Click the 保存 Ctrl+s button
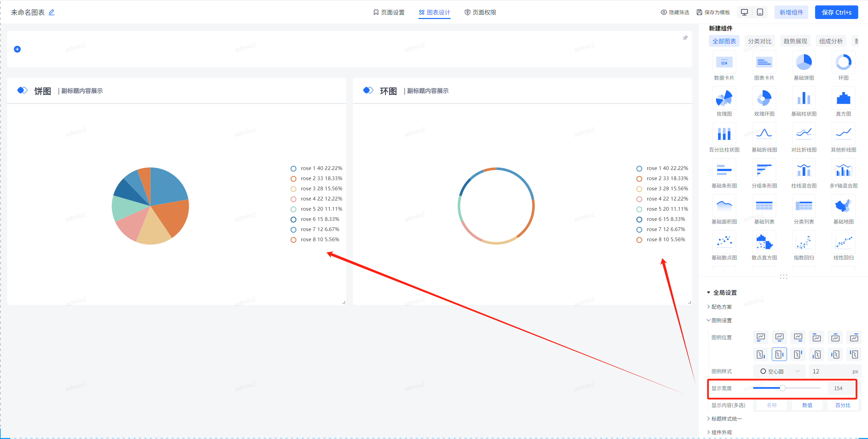The image size is (868, 439). click(x=836, y=13)
